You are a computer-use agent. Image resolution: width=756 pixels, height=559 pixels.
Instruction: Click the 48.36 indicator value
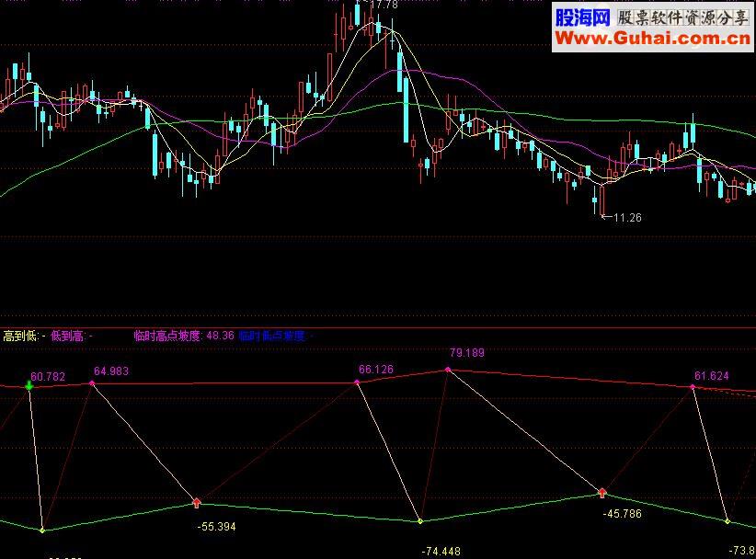click(221, 336)
